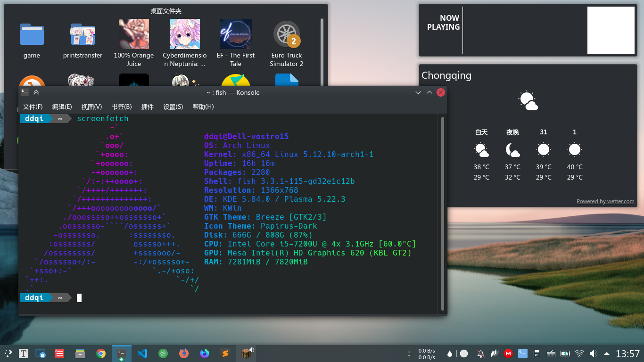Open the red to-do list app
Image resolution: width=644 pixels, height=362 pixels.
(59, 353)
